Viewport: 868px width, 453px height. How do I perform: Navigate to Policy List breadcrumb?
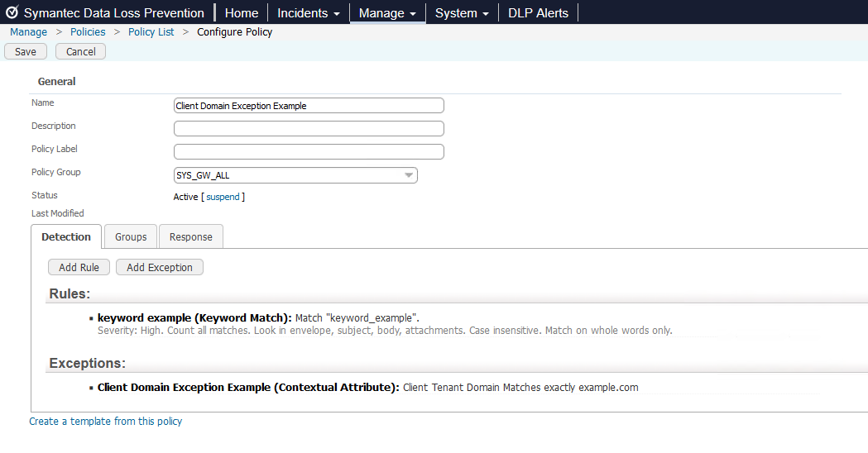pos(151,32)
